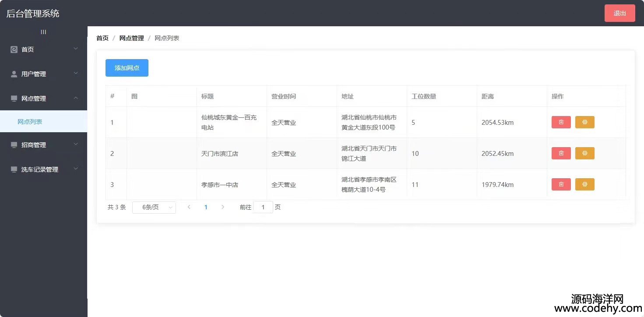This screenshot has width=644, height=317.
Task: Expand the 用户管理 menu chevron
Action: coord(76,74)
